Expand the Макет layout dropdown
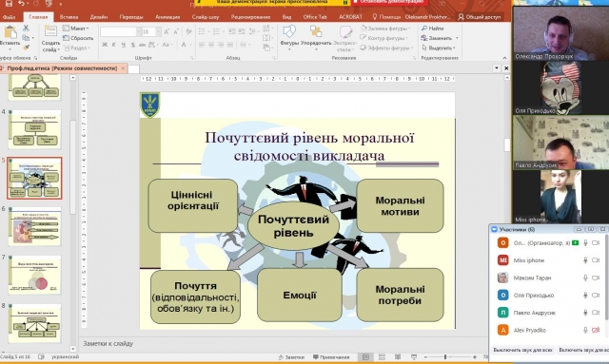 [x=76, y=29]
